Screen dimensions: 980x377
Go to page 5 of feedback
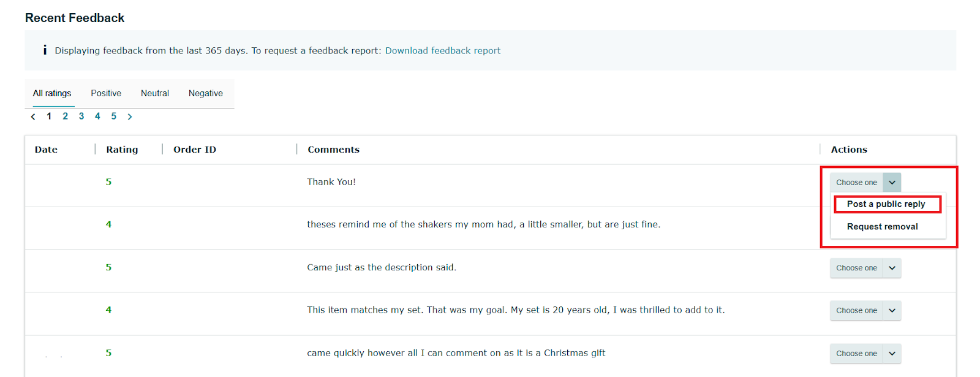pos(113,116)
